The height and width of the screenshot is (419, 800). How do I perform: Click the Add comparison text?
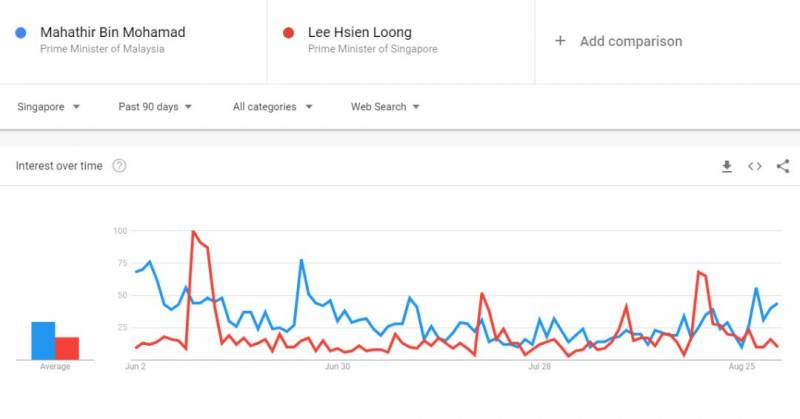tap(631, 41)
